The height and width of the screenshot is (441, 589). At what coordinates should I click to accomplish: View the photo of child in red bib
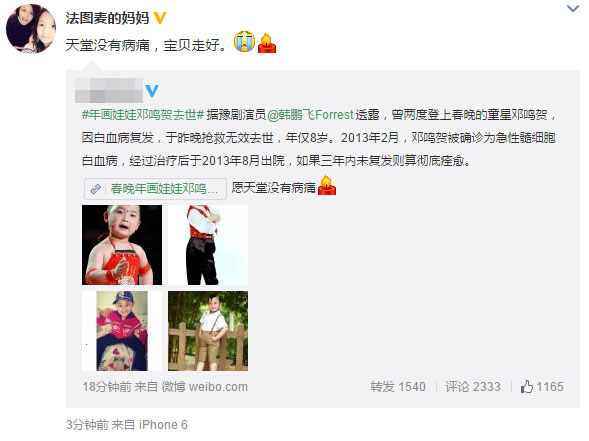[122, 245]
